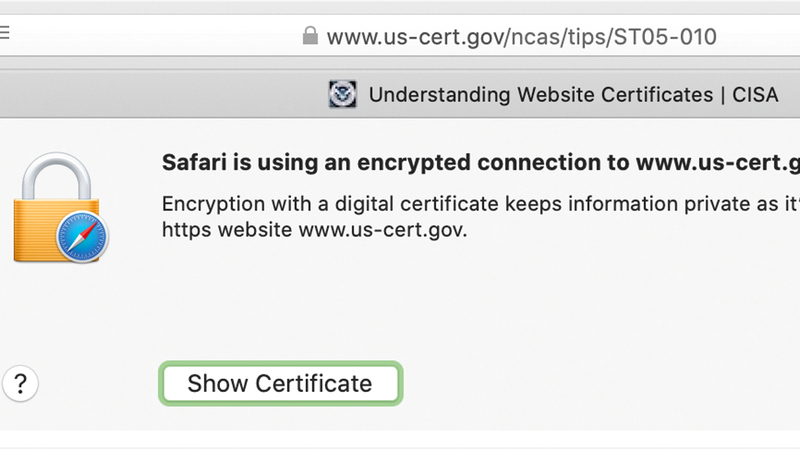Click the Reader lines icon in the address field
Viewport: 800px width, 450px height.
tap(4, 34)
